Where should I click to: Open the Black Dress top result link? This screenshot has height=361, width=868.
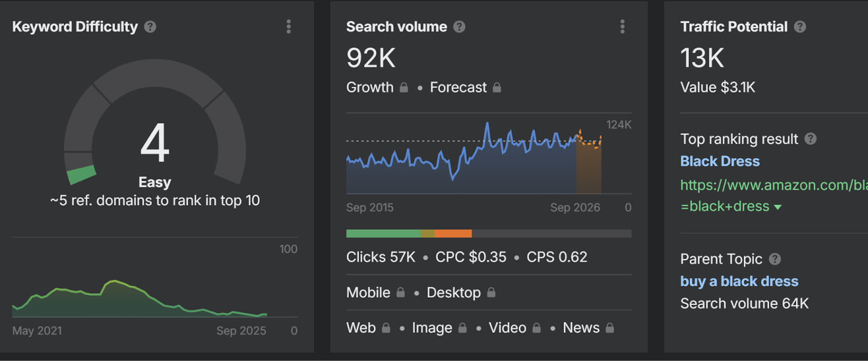tap(720, 162)
